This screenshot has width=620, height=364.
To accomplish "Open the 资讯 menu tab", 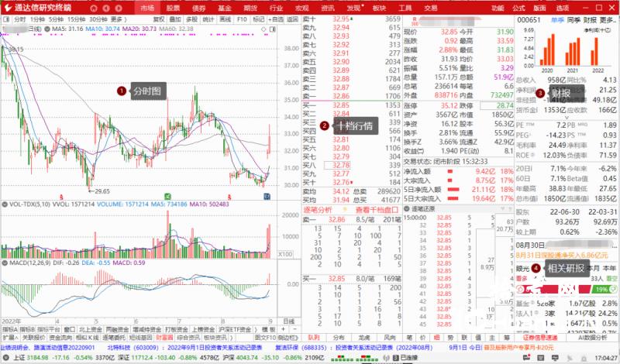I will 328,8.
